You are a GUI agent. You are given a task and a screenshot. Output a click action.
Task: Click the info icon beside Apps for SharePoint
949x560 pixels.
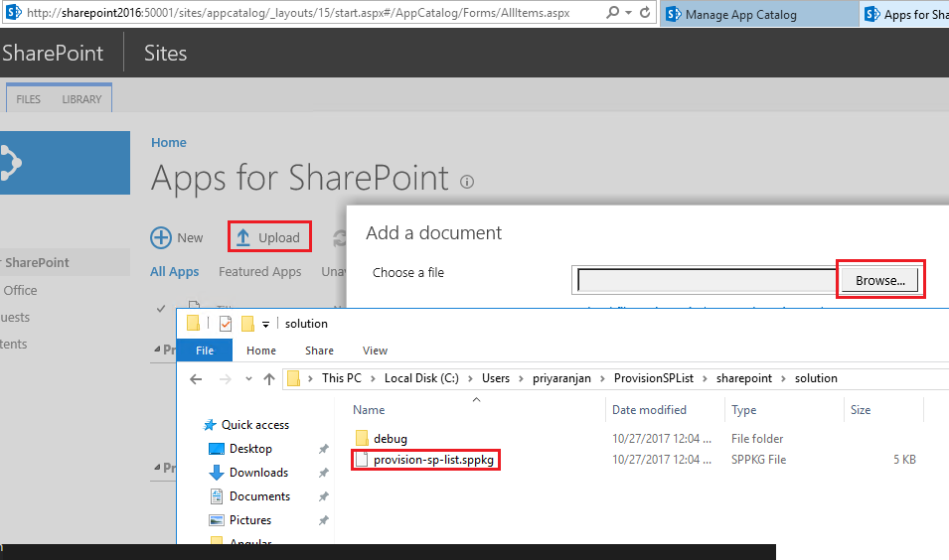pyautogui.click(x=467, y=182)
